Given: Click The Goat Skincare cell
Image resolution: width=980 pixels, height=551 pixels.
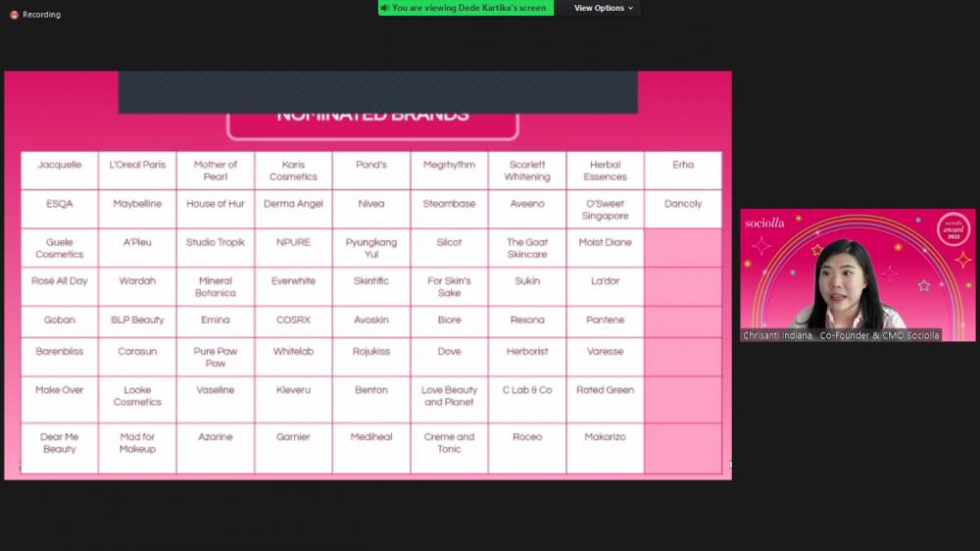Looking at the screenshot, I should (x=527, y=248).
